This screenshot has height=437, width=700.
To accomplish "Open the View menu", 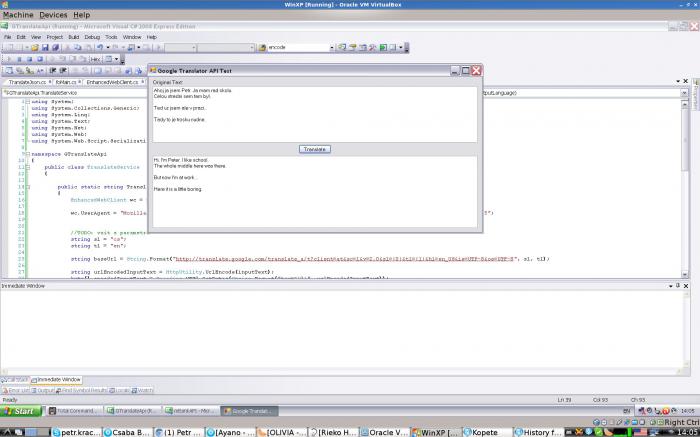I will [36, 37].
